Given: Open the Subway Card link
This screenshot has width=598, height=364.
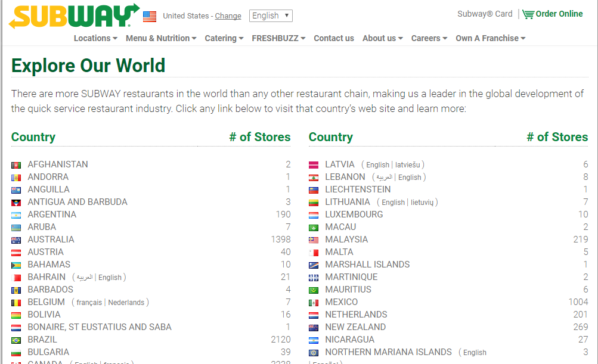Looking at the screenshot, I should click(x=485, y=14).
